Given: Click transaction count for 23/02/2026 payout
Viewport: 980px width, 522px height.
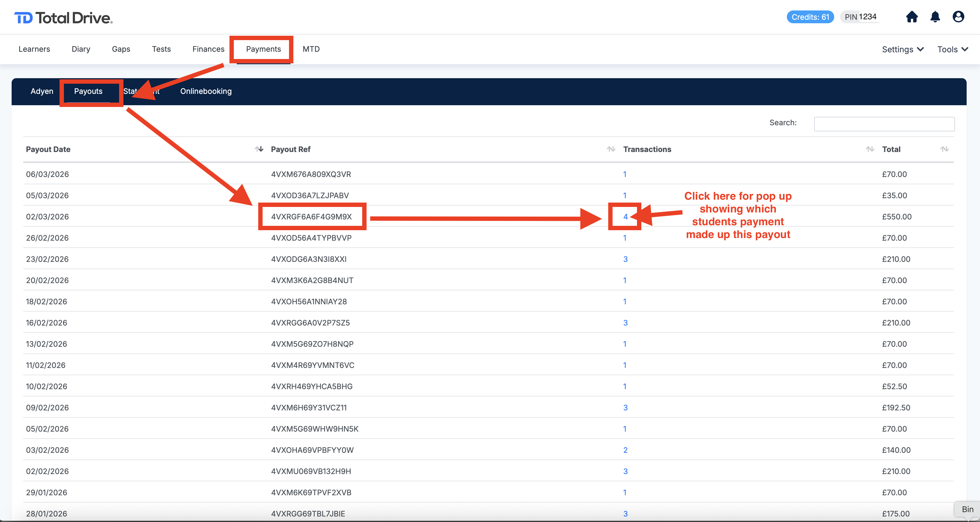Looking at the screenshot, I should click(625, 259).
